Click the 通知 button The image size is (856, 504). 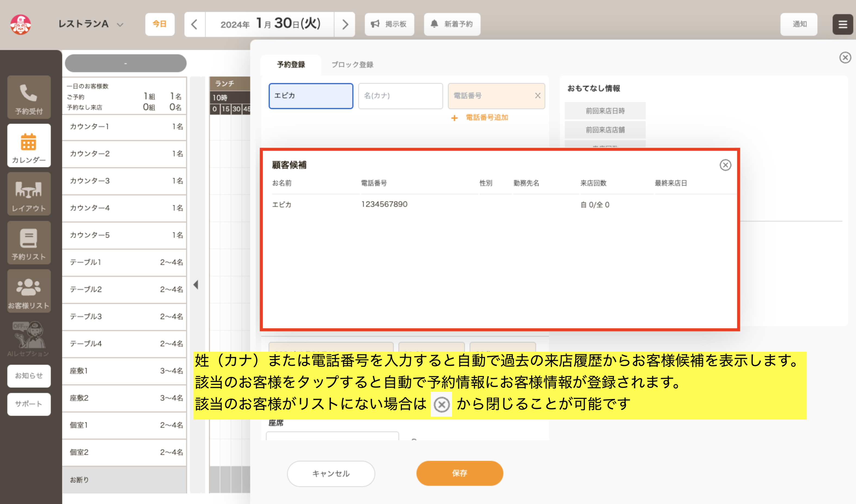pos(799,24)
